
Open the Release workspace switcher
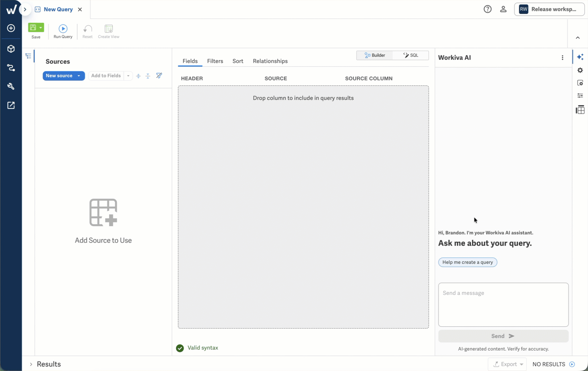pos(549,9)
